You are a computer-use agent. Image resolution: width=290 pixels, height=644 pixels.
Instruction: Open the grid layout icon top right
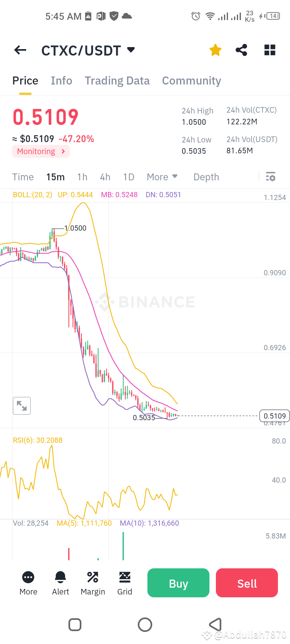click(x=269, y=50)
